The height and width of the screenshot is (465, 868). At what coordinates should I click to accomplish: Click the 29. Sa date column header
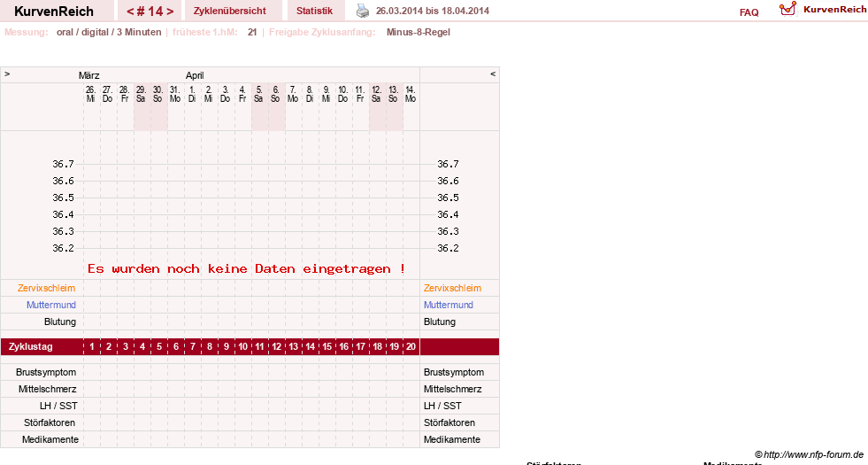[142, 94]
